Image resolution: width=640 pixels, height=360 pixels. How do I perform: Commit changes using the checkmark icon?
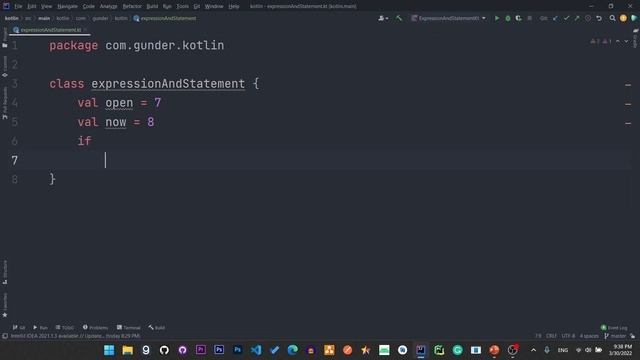566,18
